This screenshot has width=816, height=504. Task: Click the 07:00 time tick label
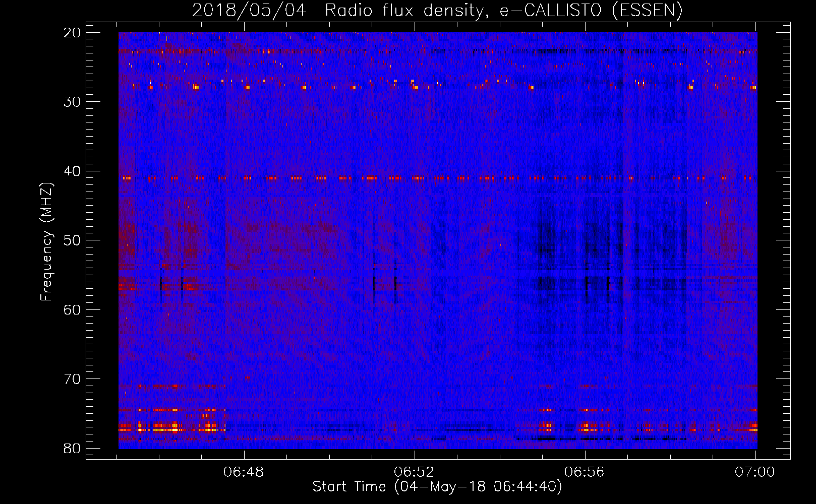pyautogui.click(x=755, y=472)
